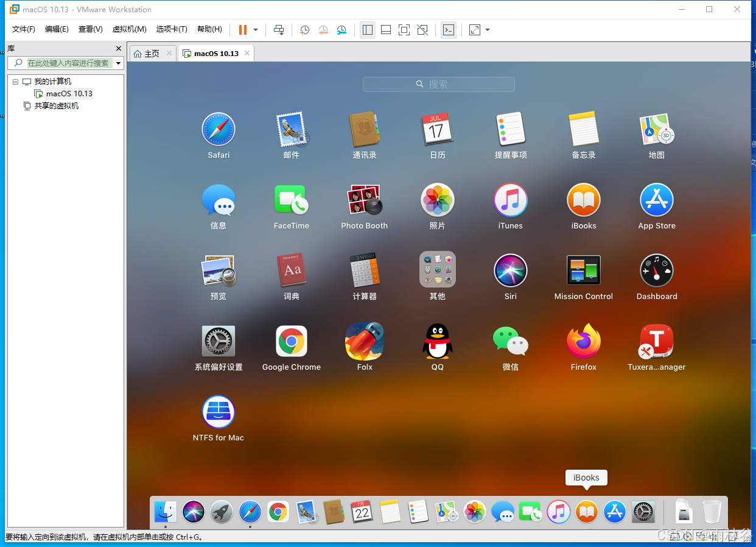This screenshot has height=547, width=756.
Task: Open the 选项卡(T) menu
Action: pyautogui.click(x=172, y=29)
